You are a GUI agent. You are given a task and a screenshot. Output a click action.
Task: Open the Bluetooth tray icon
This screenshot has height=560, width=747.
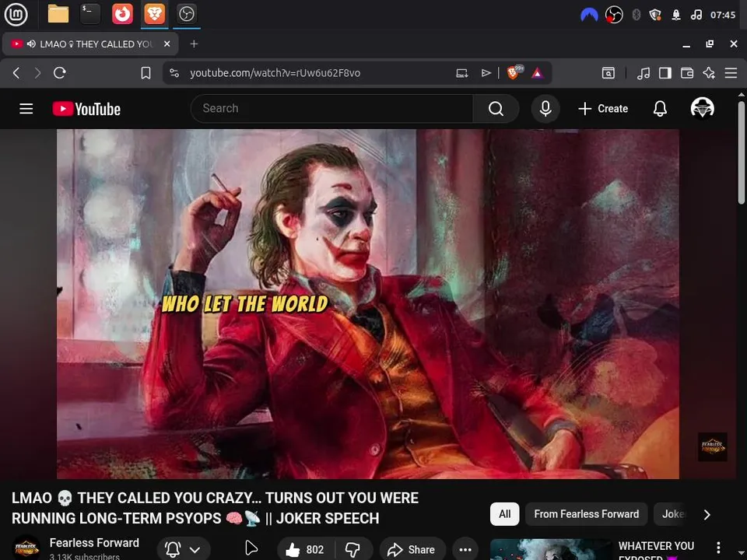coord(636,15)
